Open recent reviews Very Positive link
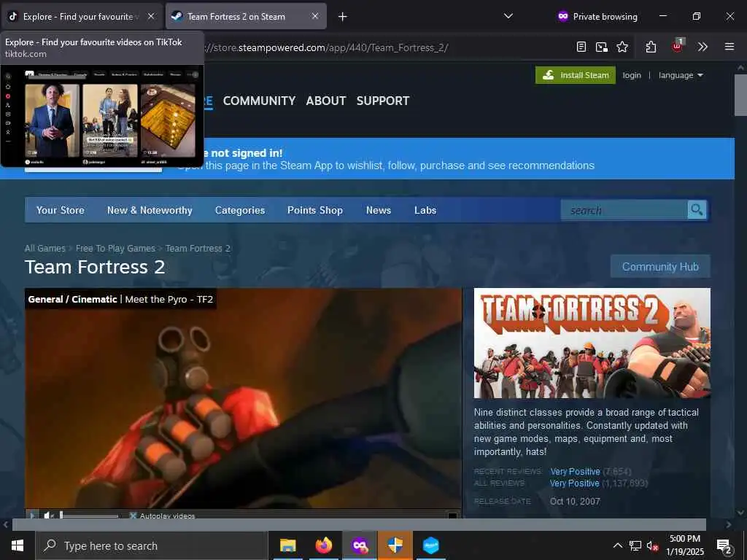The height and width of the screenshot is (560, 747). (575, 472)
